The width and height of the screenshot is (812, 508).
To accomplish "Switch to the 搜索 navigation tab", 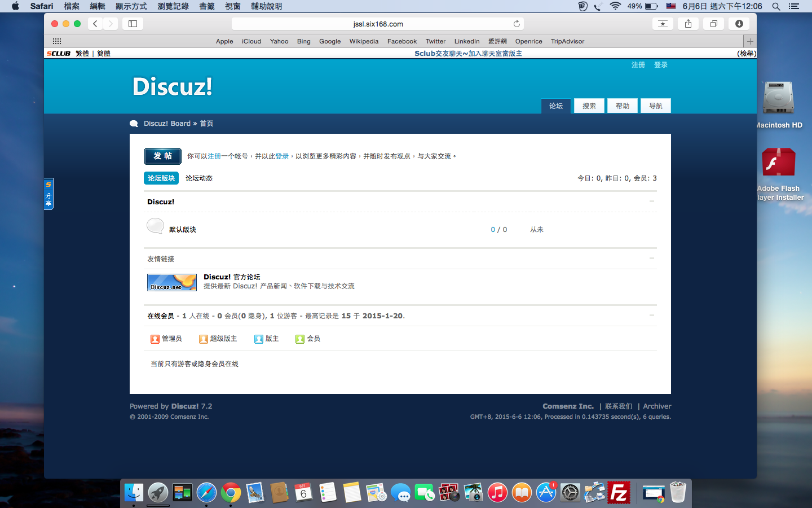I will point(589,106).
